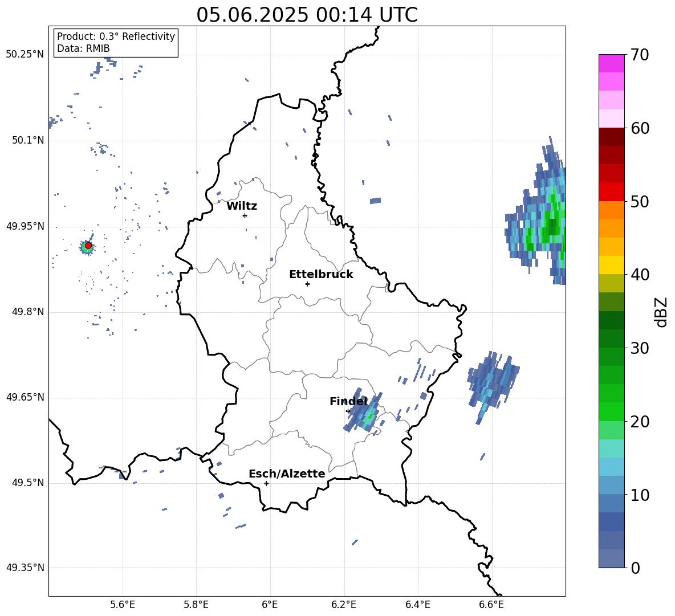Select the Findel city label
This screenshot has width=675, height=616.
(x=348, y=401)
